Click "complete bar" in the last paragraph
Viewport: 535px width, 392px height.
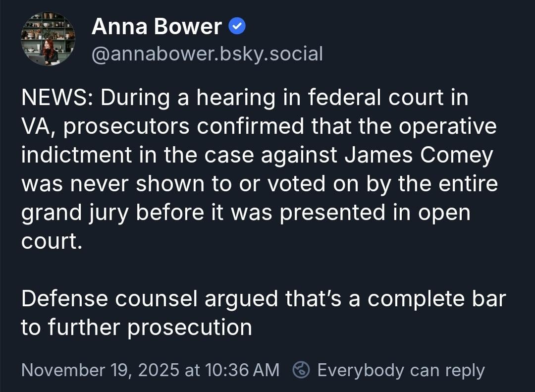[436, 299]
